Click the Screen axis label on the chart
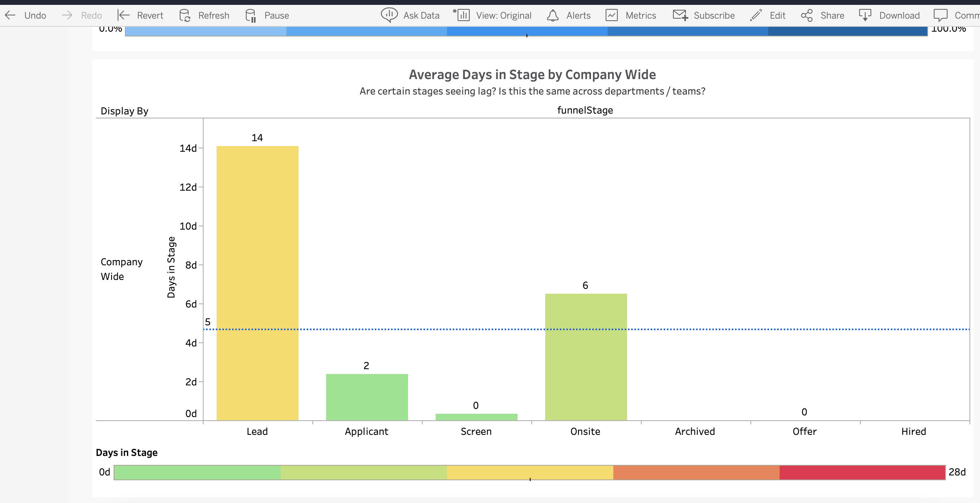The image size is (980, 503). pos(476,431)
